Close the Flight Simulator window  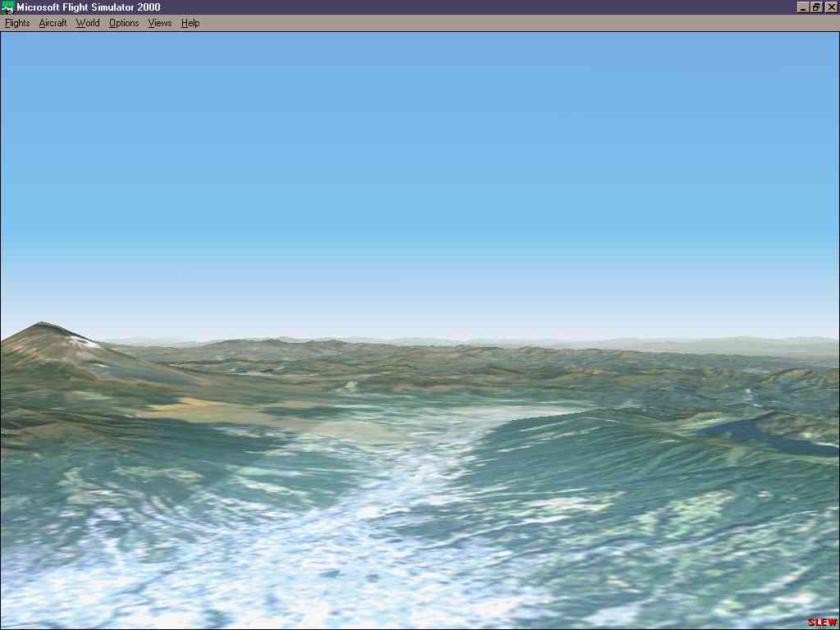coord(830,7)
